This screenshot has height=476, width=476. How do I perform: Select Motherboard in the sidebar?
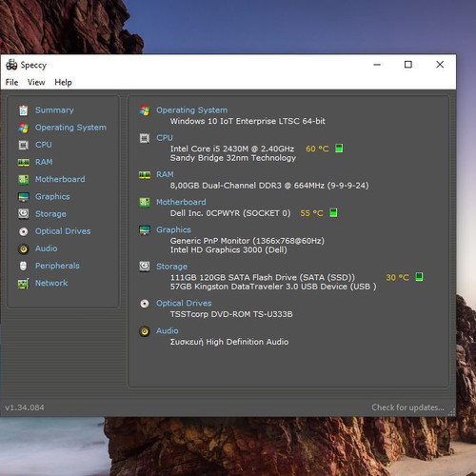click(60, 179)
